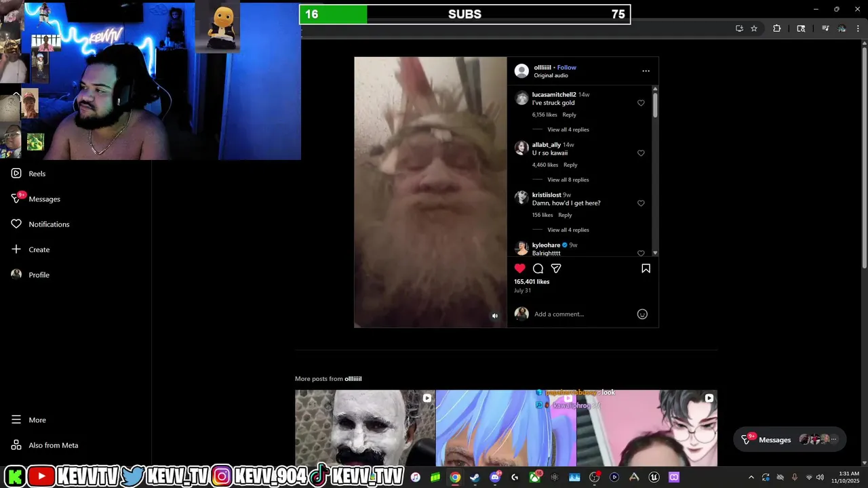Open the floating Messages button at bottom right
Image resolution: width=868 pixels, height=488 pixels.
click(x=789, y=439)
